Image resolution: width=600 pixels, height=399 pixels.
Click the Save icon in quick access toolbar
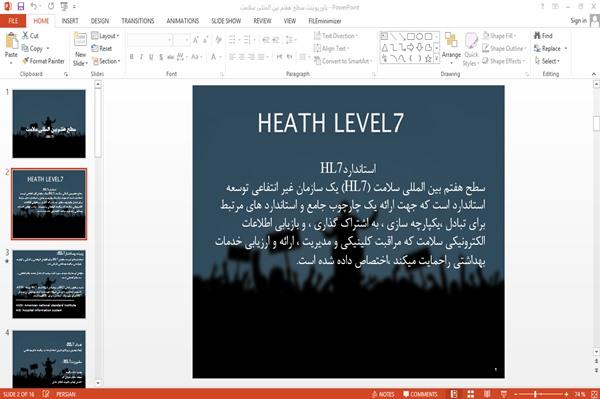tap(21, 6)
